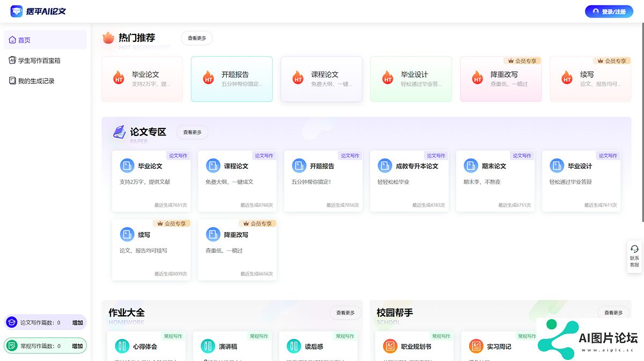
Task: Open 学生写作百宝箱 in the sidebar
Action: pos(45,60)
